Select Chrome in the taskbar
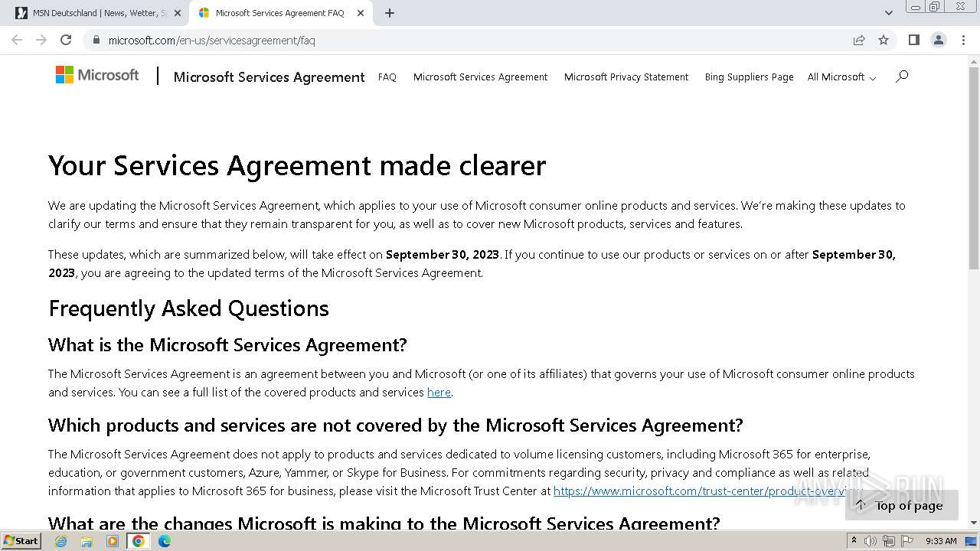The image size is (980, 551). [139, 541]
